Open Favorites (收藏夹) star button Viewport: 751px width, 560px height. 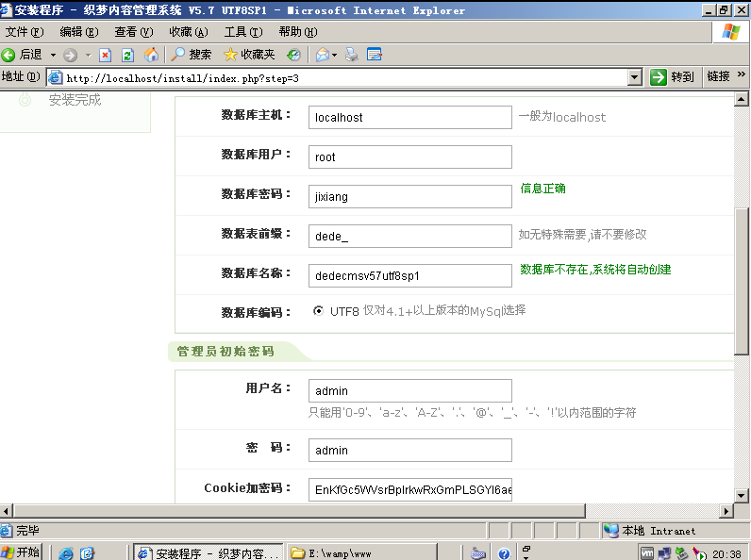pyautogui.click(x=249, y=55)
